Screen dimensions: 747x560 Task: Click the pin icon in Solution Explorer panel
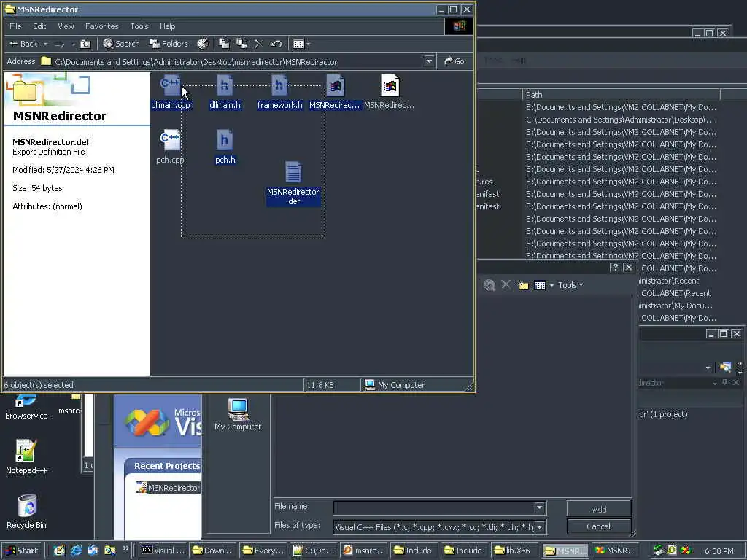[724, 382]
